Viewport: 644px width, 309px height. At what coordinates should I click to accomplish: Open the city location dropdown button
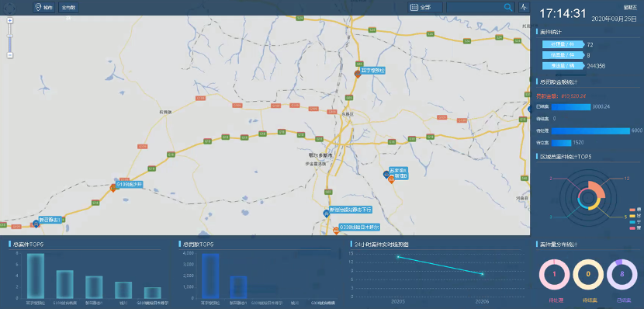point(44,8)
